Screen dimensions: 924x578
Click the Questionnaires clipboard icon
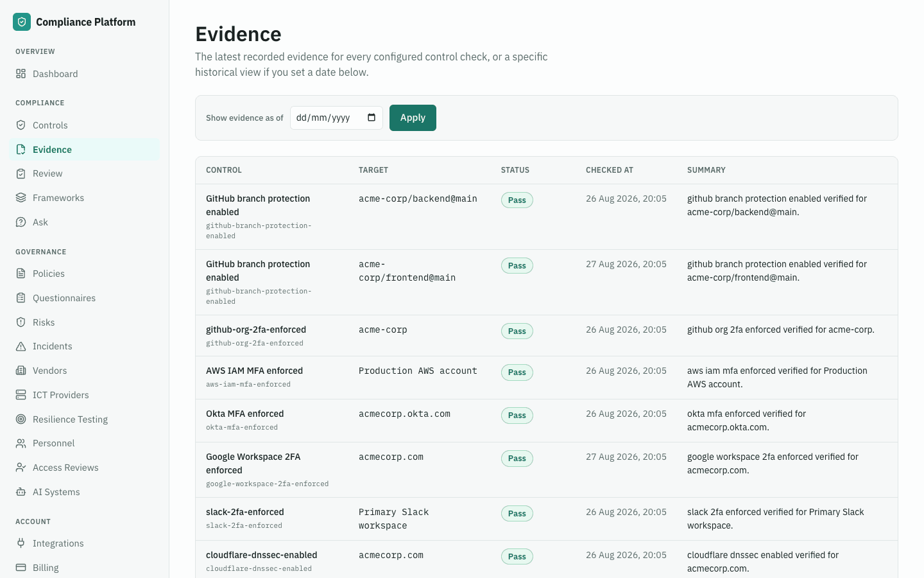click(x=21, y=298)
